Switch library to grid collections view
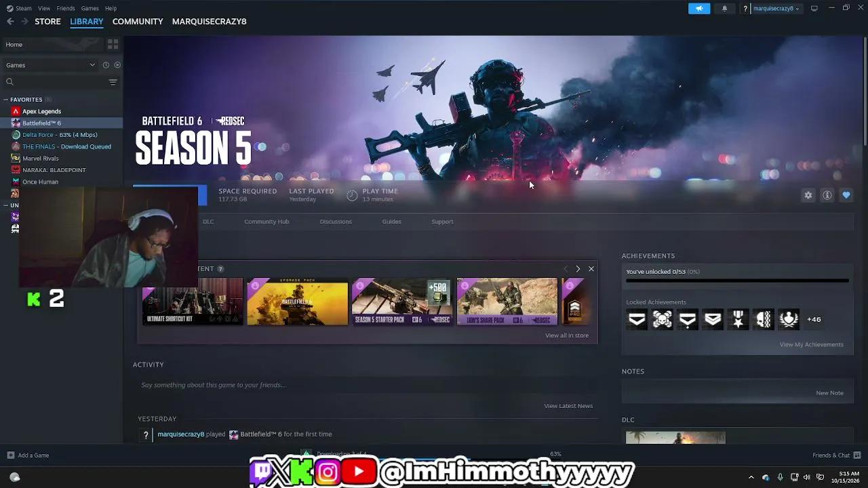Image resolution: width=868 pixels, height=488 pixels. [x=113, y=44]
